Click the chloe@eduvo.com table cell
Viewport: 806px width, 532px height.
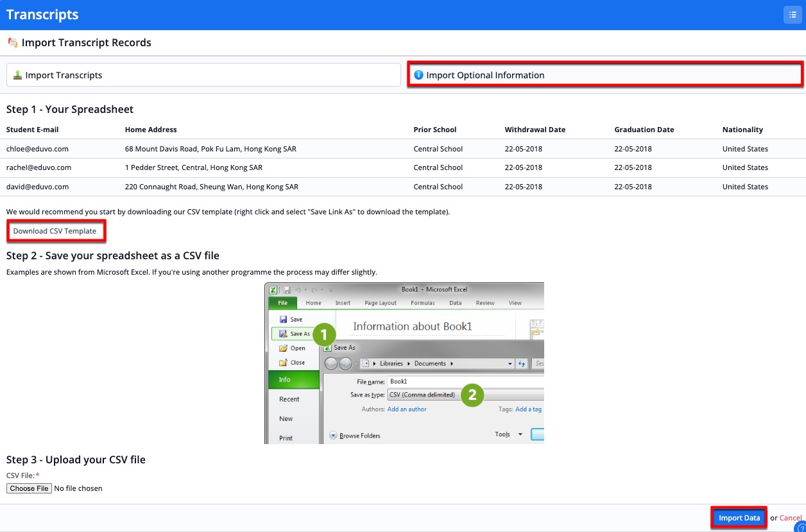pyautogui.click(x=37, y=149)
